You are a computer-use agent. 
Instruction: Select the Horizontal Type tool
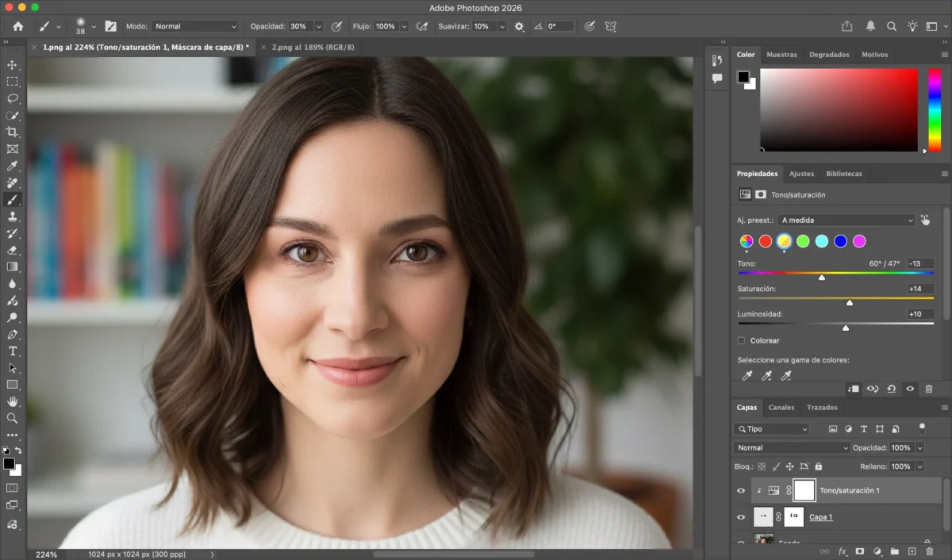12,351
